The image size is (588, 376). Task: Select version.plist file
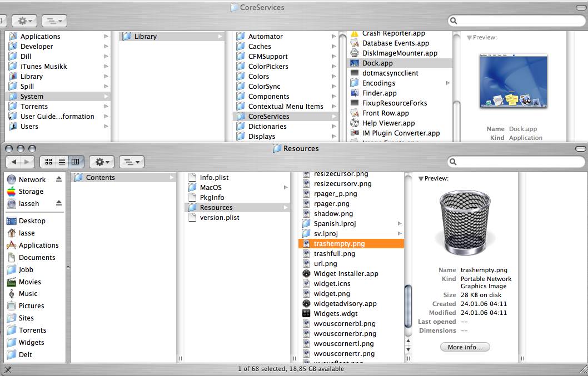pyautogui.click(x=220, y=217)
